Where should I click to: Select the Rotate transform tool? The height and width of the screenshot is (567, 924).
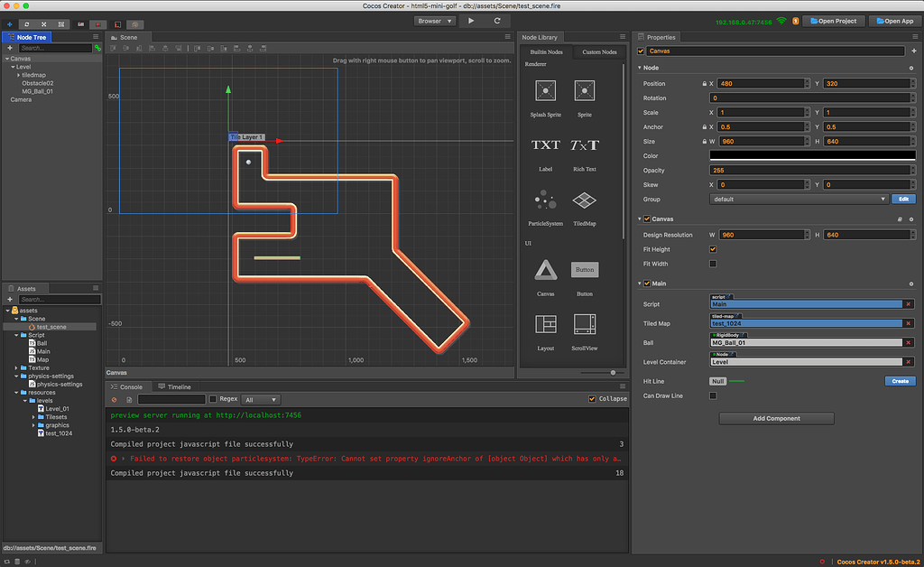click(x=26, y=24)
